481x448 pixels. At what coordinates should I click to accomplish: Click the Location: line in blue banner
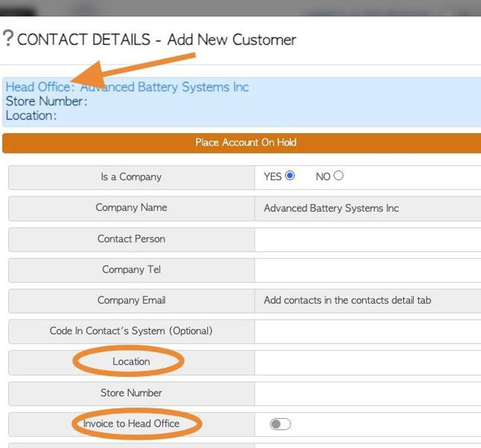tap(31, 116)
